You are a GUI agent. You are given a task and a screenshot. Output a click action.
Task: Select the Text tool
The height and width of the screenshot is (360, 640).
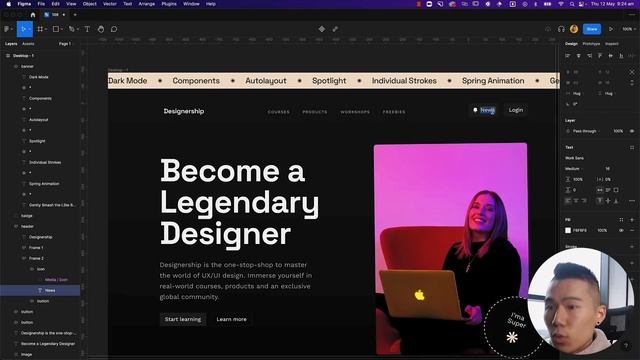[x=87, y=29]
